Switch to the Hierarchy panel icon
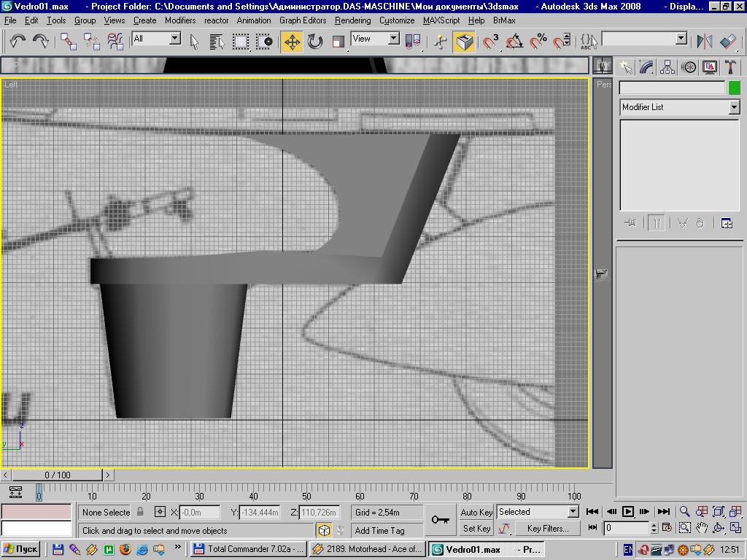Viewport: 747px width, 560px height. coord(667,67)
